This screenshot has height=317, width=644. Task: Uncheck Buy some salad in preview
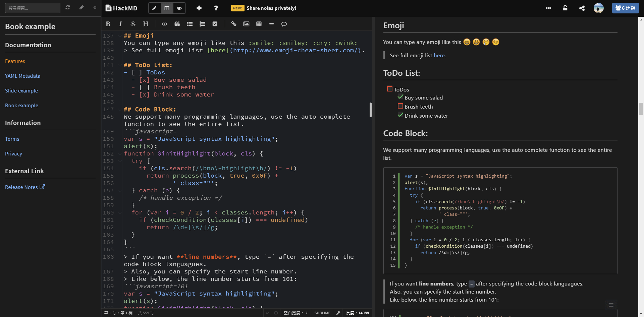pos(400,97)
